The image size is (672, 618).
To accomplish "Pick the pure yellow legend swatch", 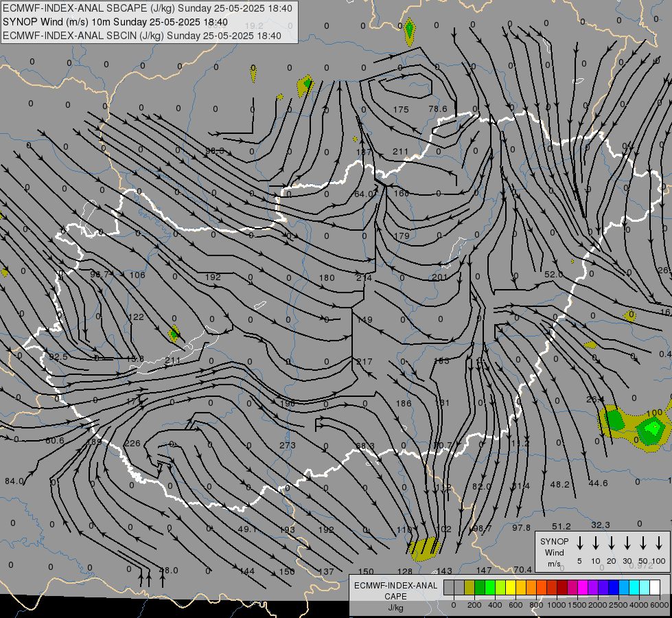I will [511, 588].
